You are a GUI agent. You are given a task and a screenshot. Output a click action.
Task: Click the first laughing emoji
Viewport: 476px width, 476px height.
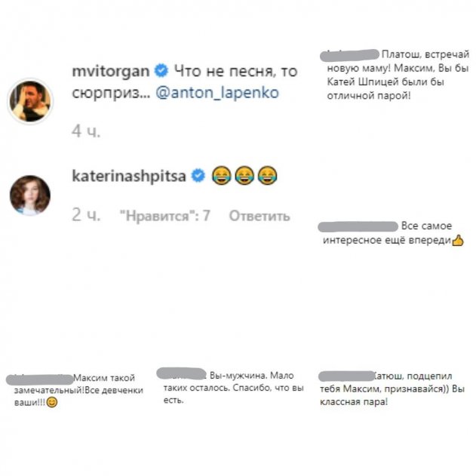click(222, 176)
